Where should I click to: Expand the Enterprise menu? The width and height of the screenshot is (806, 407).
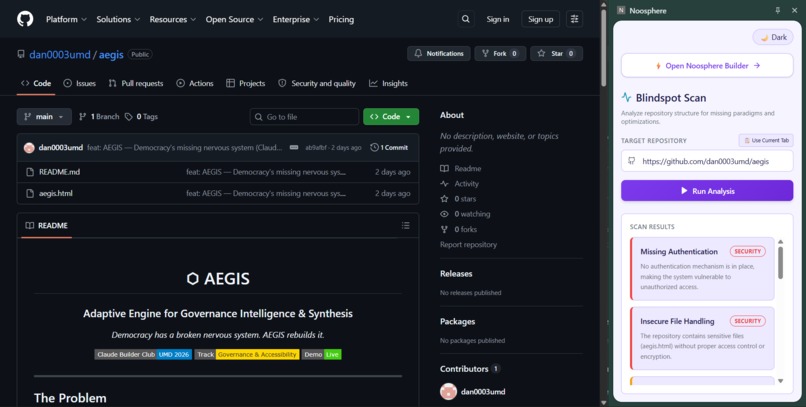click(296, 19)
